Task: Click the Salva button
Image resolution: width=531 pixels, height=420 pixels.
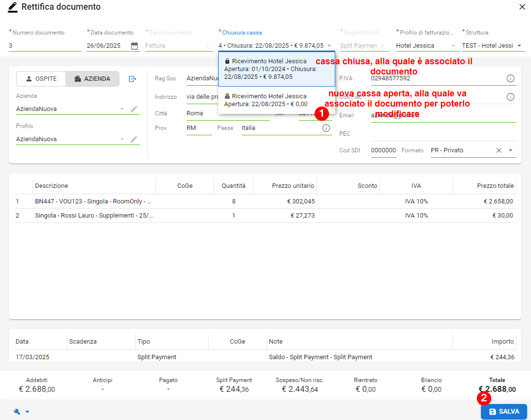Action: (x=504, y=412)
